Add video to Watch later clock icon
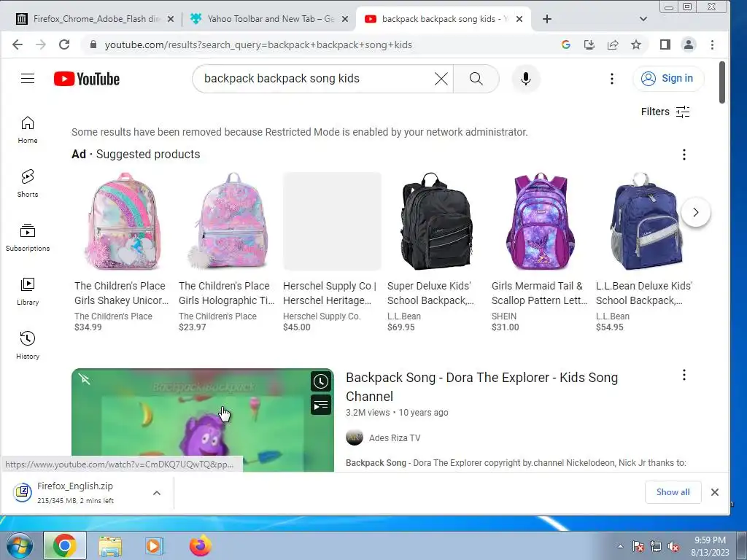The image size is (747, 560). pos(321,381)
